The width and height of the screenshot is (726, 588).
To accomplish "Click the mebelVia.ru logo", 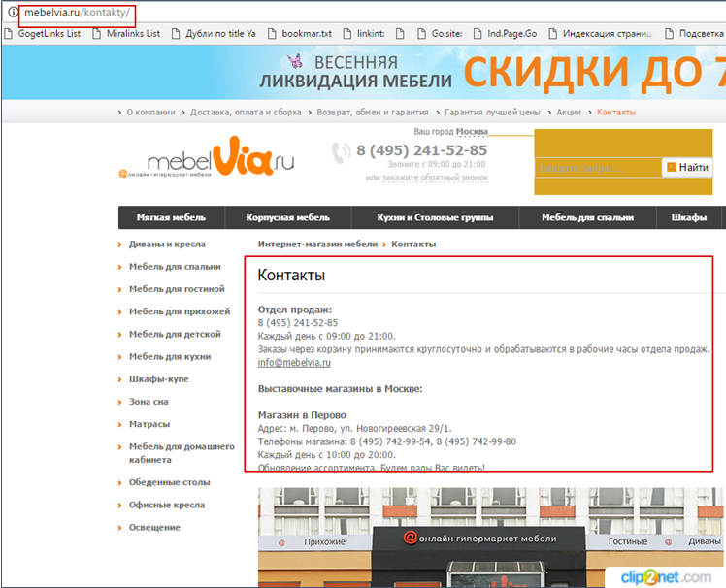I will tap(207, 157).
